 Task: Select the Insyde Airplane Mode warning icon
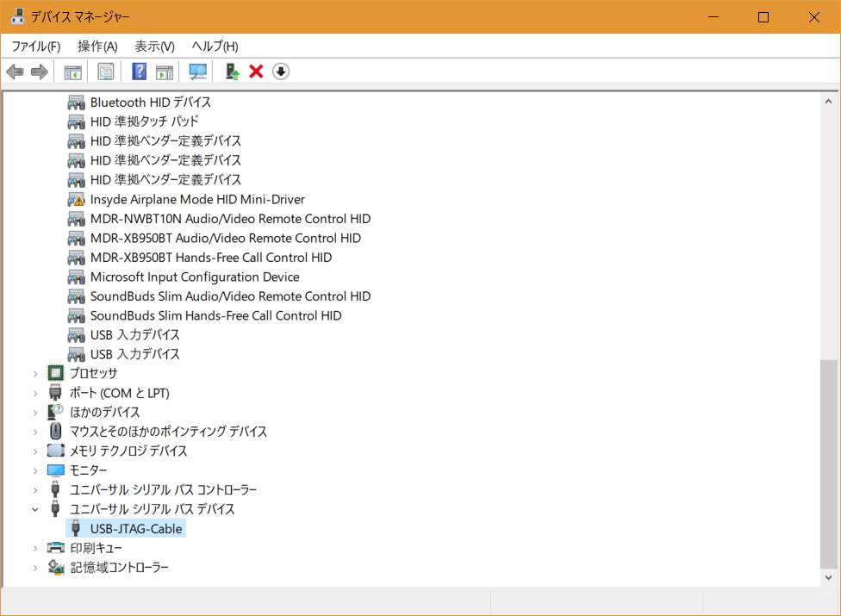click(x=76, y=199)
